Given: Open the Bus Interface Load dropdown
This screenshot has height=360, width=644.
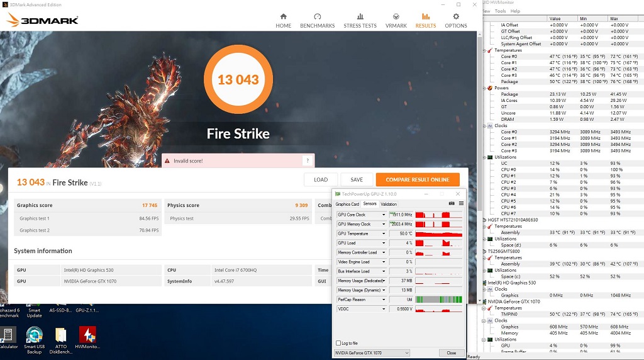Looking at the screenshot, I should [x=384, y=271].
